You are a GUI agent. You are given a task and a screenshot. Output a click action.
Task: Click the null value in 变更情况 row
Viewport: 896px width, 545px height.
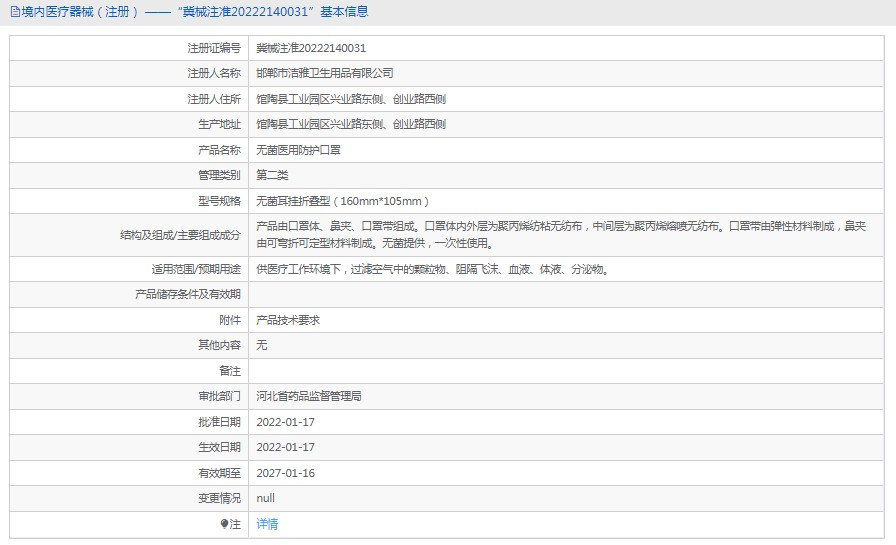click(265, 498)
